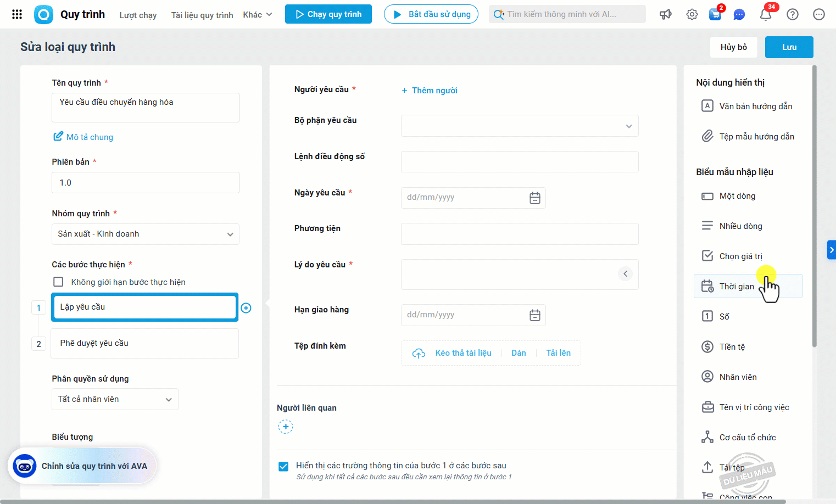Open the Khác menu
The image size is (836, 504).
257,15
